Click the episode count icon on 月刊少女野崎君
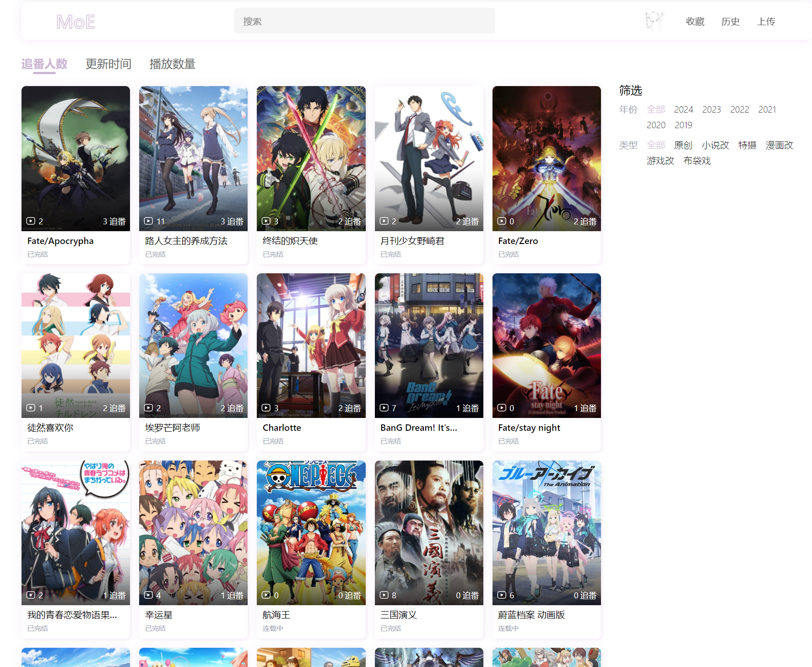The image size is (812, 667). coord(384,221)
